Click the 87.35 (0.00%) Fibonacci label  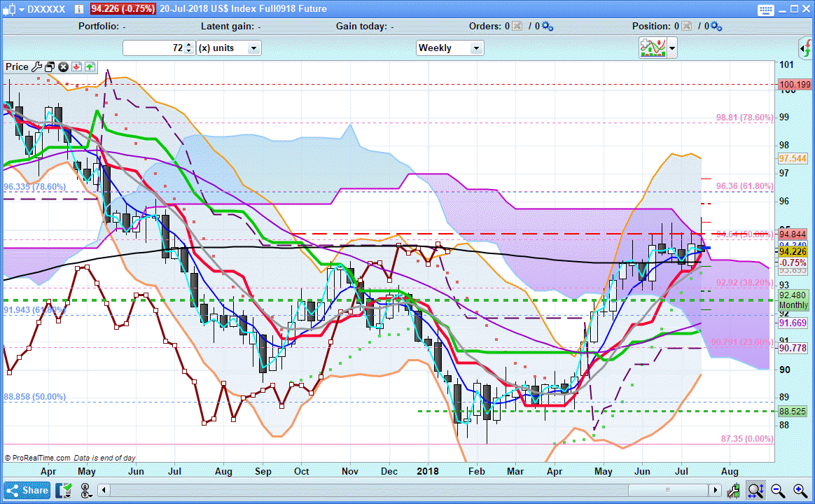(x=747, y=439)
